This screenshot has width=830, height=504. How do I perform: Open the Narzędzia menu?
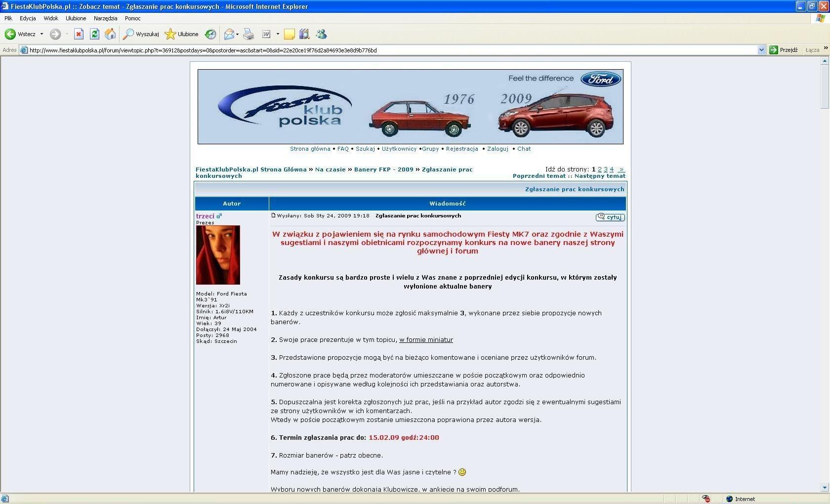point(106,18)
